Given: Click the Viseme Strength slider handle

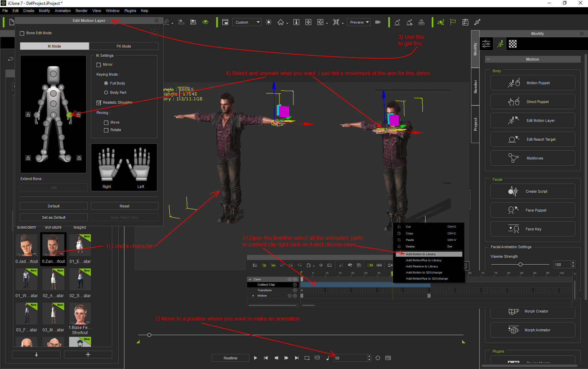Looking at the screenshot, I should point(520,265).
